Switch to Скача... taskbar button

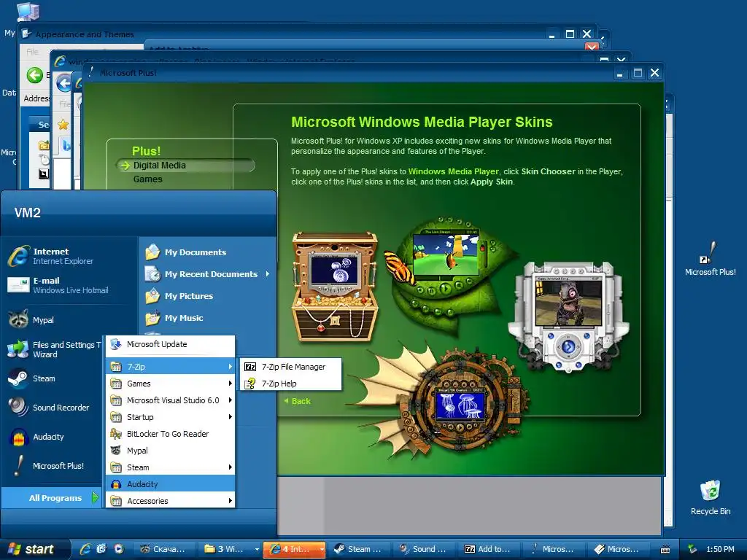pyautogui.click(x=163, y=549)
